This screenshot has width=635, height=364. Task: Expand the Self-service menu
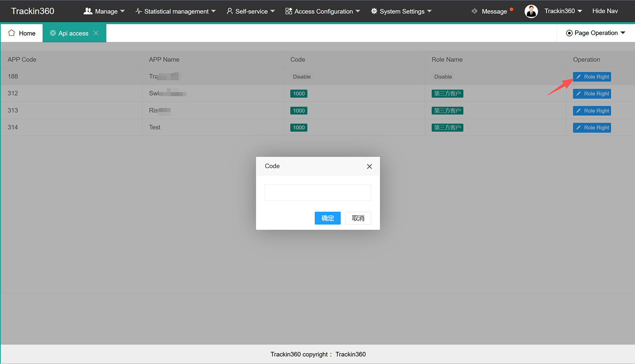click(251, 11)
